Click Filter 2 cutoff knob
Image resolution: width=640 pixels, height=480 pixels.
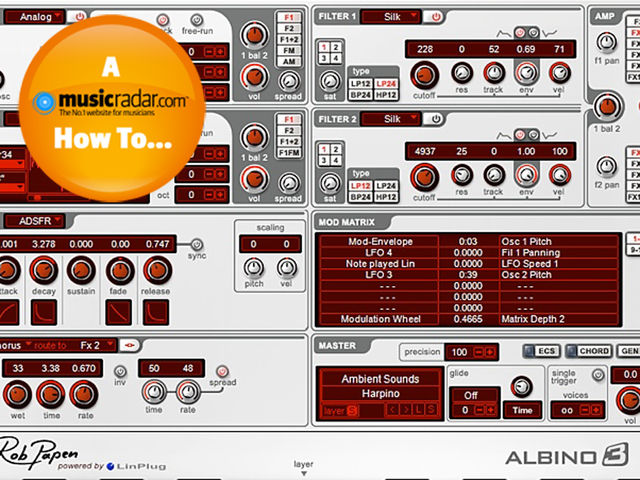coord(424,178)
